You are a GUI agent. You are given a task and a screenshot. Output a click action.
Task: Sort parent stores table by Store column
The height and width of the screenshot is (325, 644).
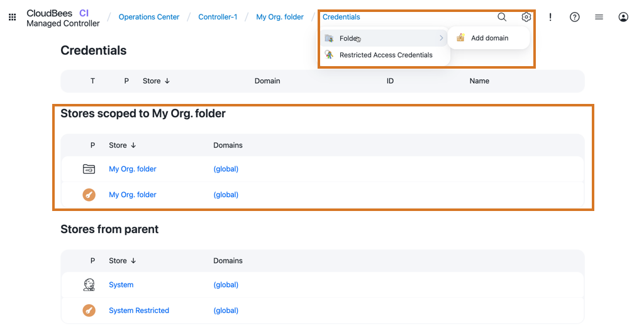(123, 261)
